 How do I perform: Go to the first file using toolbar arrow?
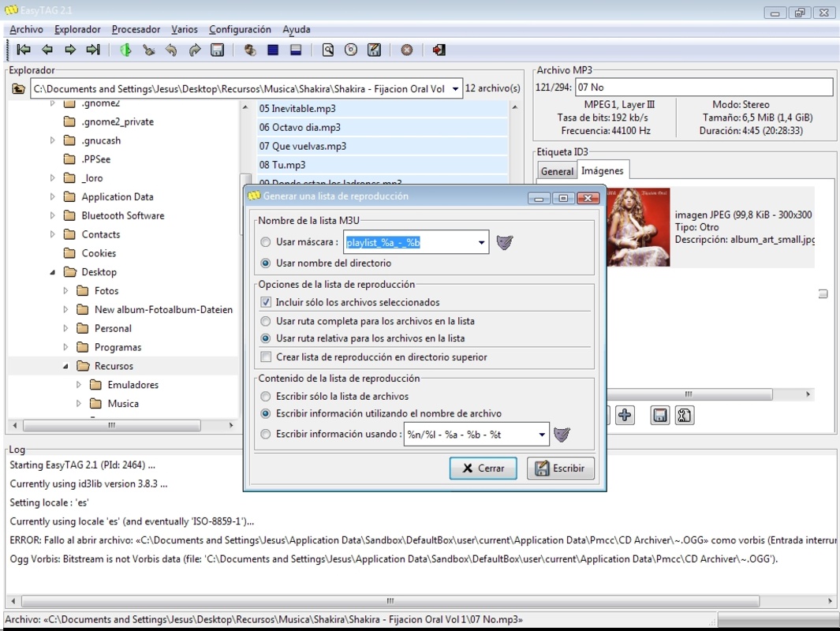coord(24,50)
